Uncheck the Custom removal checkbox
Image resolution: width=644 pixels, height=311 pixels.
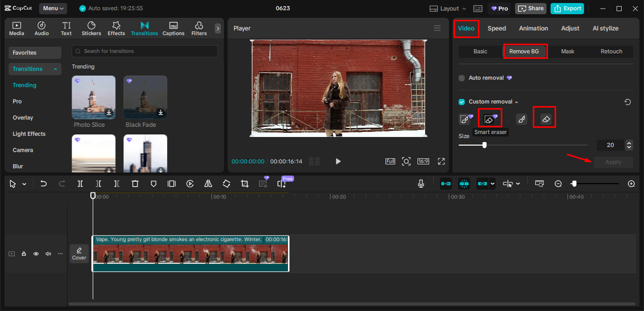coord(462,102)
